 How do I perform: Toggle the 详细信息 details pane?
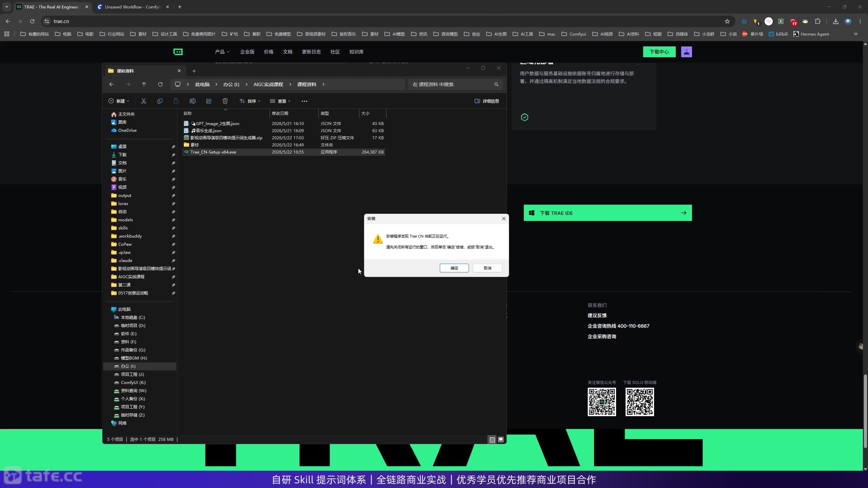487,101
